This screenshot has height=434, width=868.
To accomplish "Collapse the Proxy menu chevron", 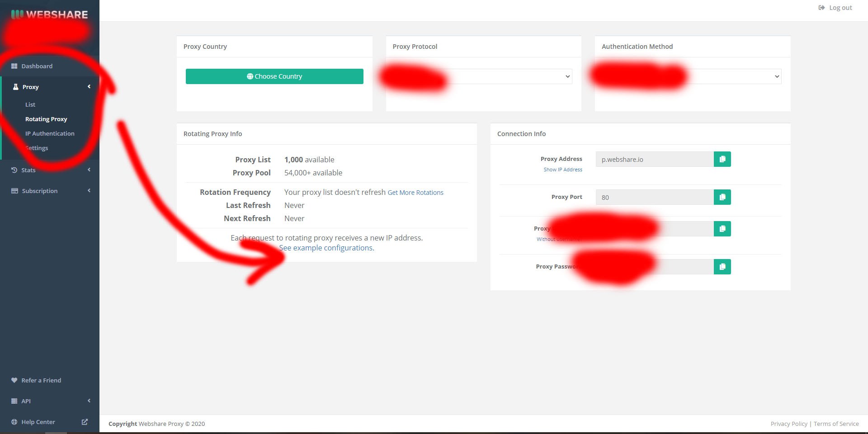I will (x=89, y=86).
